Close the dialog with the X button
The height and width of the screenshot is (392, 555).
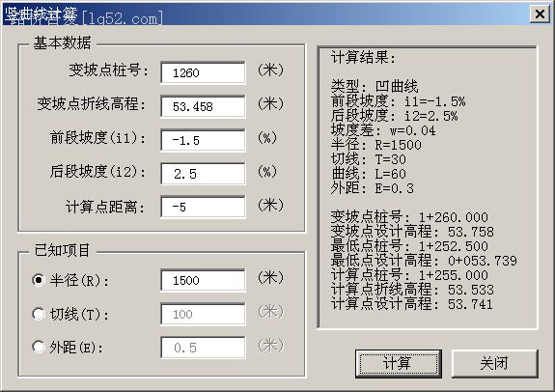pos(540,14)
